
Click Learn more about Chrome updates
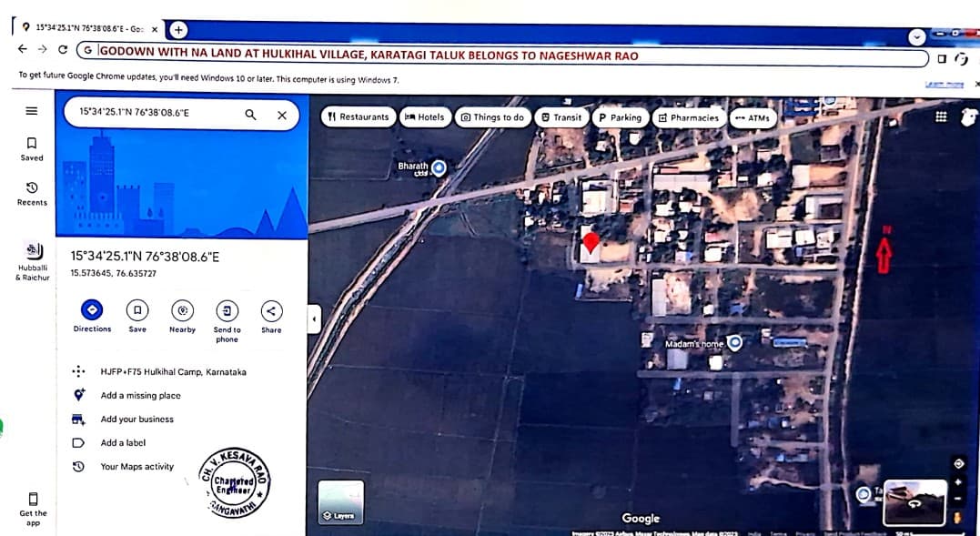coord(944,85)
